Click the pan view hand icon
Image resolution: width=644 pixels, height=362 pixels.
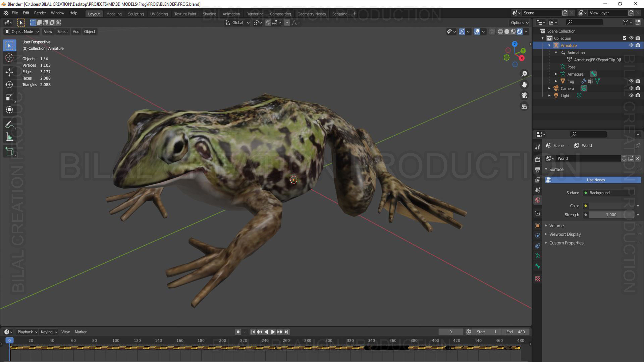tap(524, 84)
